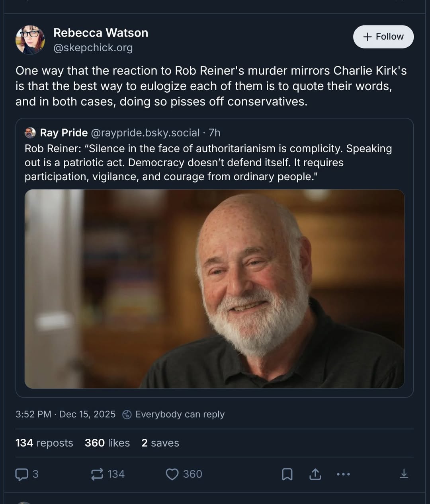Toggle Follow on Rebecca Watson
The height and width of the screenshot is (504, 430).
[383, 37]
